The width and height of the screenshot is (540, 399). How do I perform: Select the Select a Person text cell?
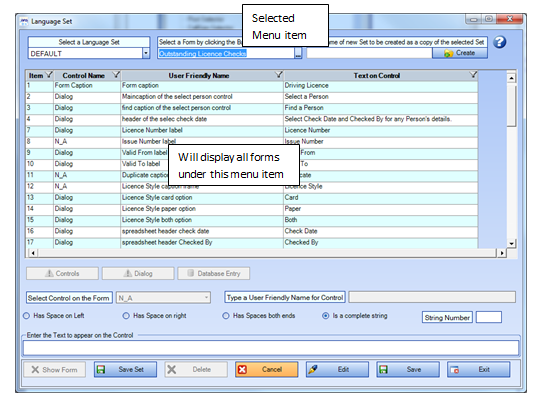coord(381,97)
